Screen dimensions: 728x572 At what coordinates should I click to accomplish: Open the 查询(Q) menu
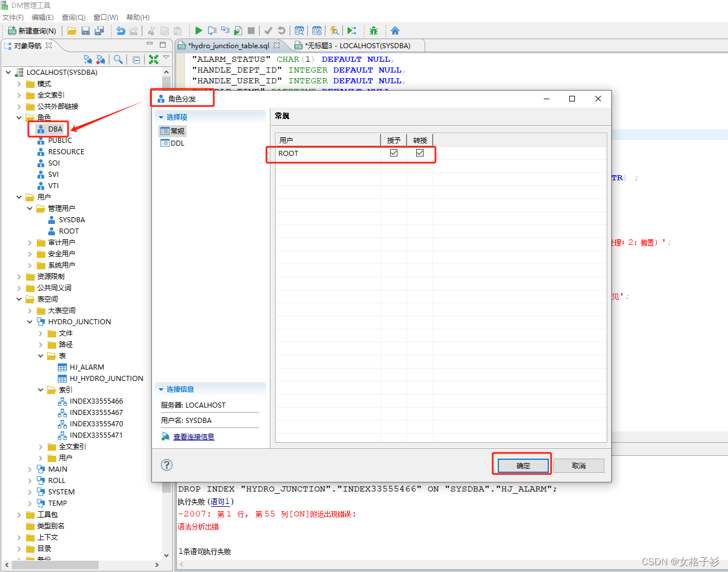click(73, 17)
